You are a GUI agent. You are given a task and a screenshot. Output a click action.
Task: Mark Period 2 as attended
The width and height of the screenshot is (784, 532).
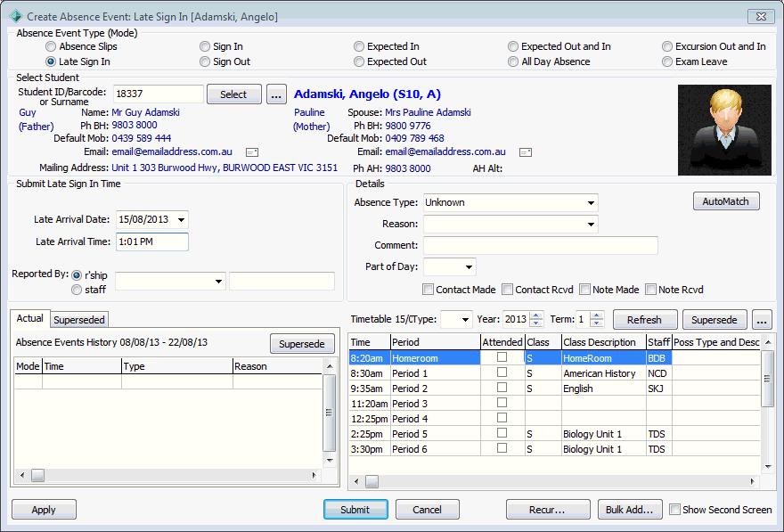pyautogui.click(x=502, y=388)
